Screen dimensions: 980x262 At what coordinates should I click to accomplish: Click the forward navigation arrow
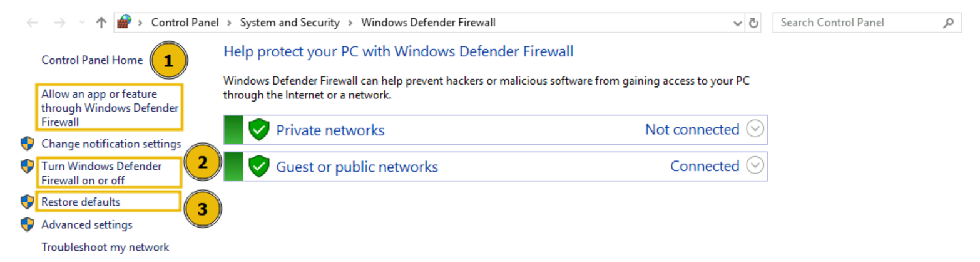pos(59,23)
